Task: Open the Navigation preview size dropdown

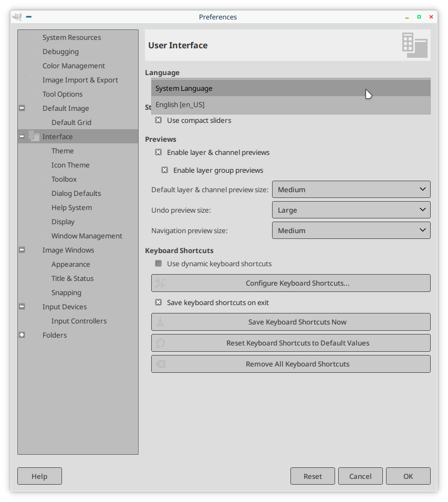Action: point(351,231)
